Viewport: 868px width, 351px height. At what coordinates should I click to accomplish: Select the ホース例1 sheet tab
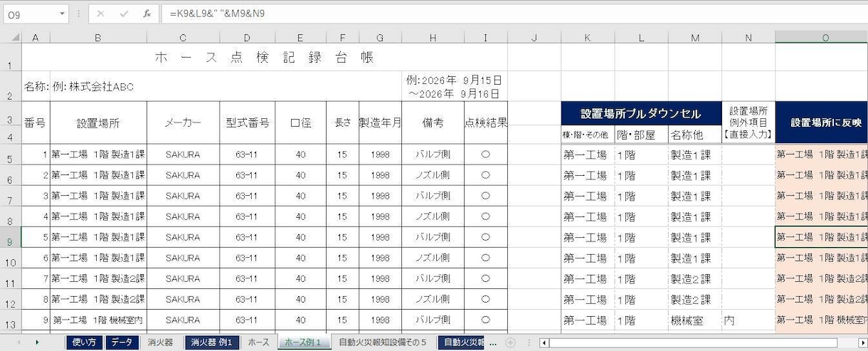(303, 342)
